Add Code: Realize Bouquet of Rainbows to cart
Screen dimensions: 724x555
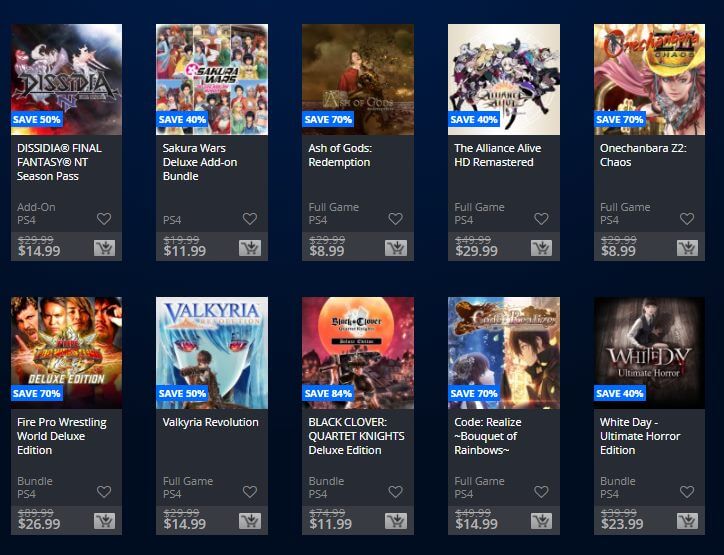[542, 521]
